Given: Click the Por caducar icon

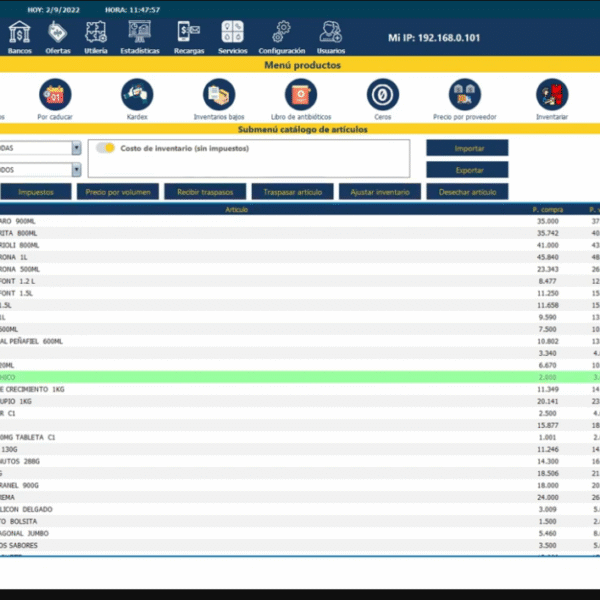Looking at the screenshot, I should pos(55,95).
